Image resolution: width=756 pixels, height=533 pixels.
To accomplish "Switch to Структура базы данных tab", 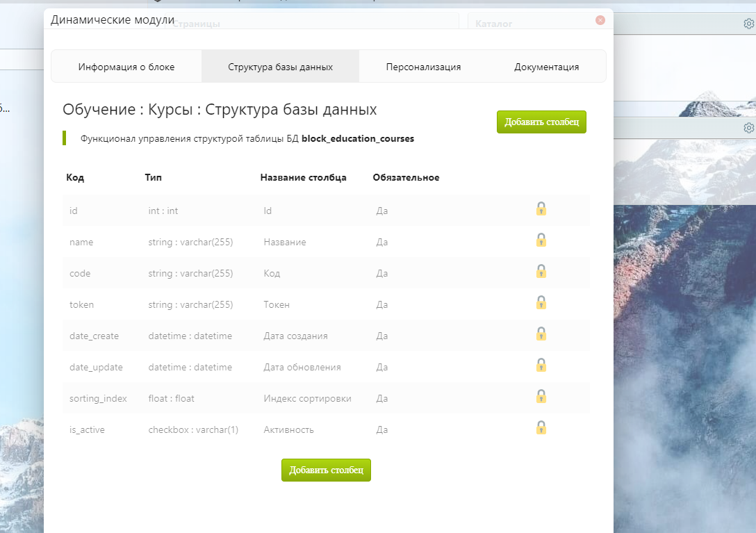I will [x=280, y=67].
